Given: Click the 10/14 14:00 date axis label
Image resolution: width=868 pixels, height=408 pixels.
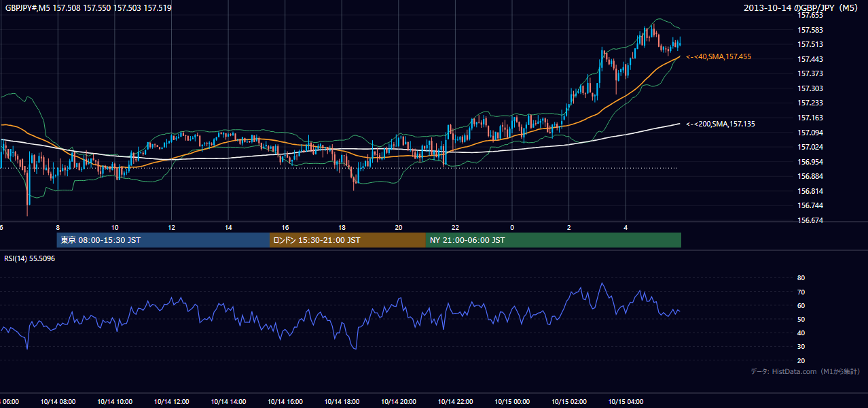Looking at the screenshot, I should click(228, 401).
